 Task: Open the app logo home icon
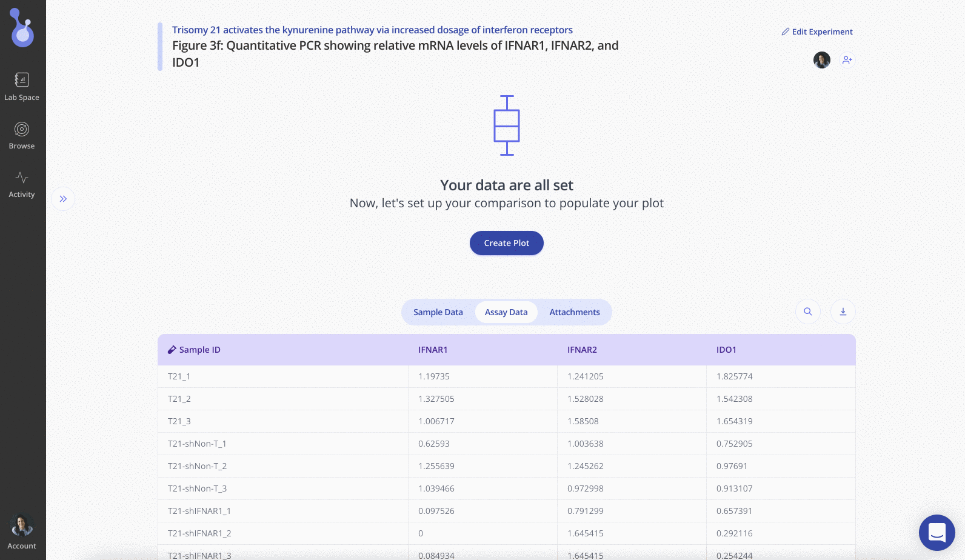[x=22, y=28]
